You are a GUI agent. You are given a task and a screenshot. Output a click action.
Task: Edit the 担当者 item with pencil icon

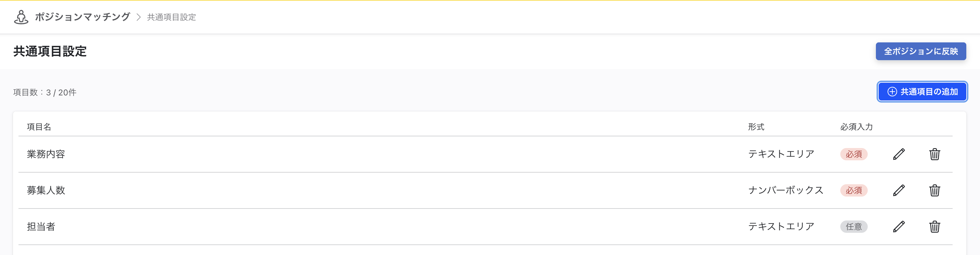click(x=899, y=227)
